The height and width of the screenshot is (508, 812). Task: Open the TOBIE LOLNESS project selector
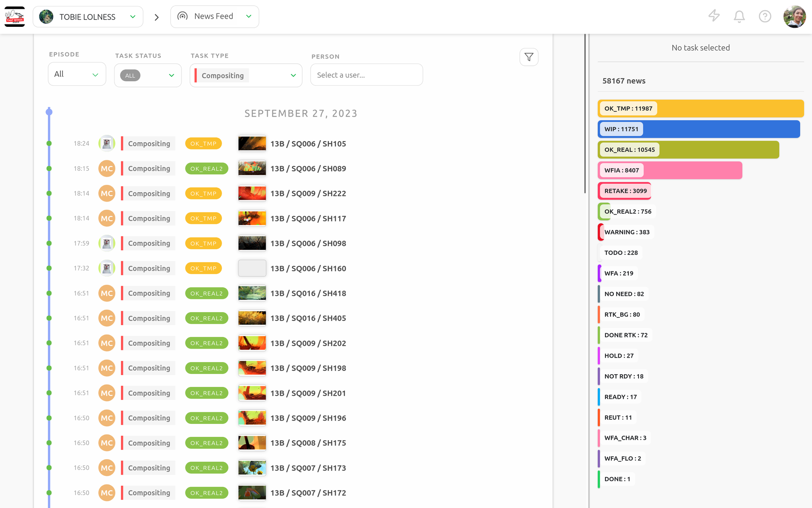(x=88, y=17)
